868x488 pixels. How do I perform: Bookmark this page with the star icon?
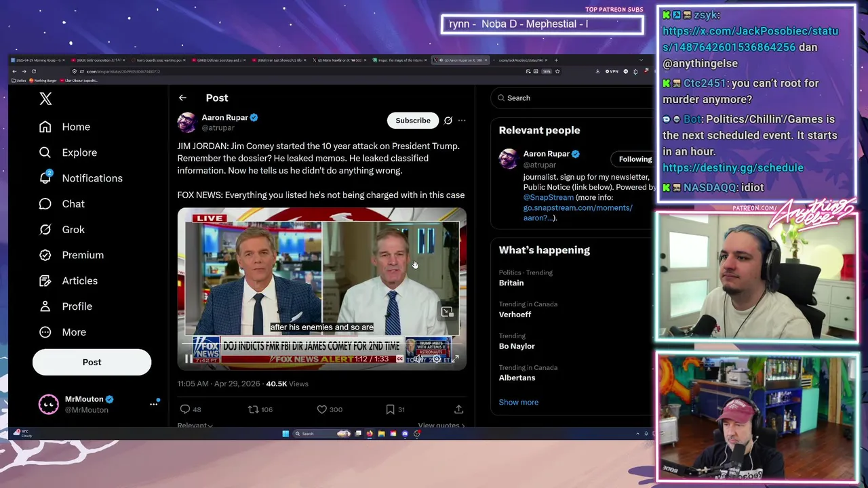[x=558, y=71]
